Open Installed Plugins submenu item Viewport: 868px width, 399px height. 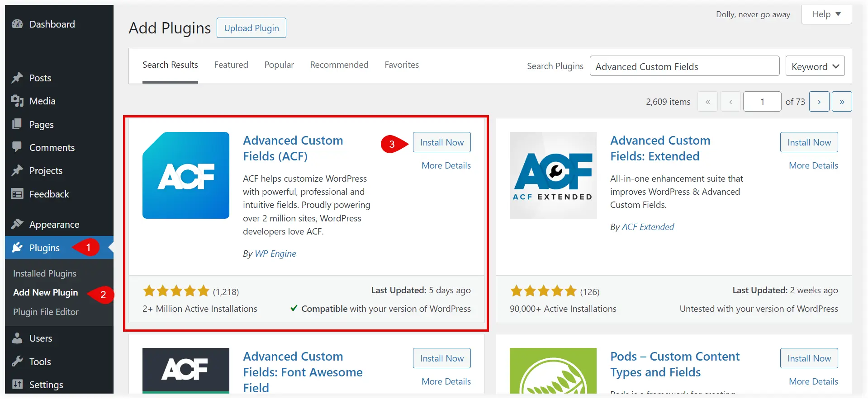click(x=45, y=273)
